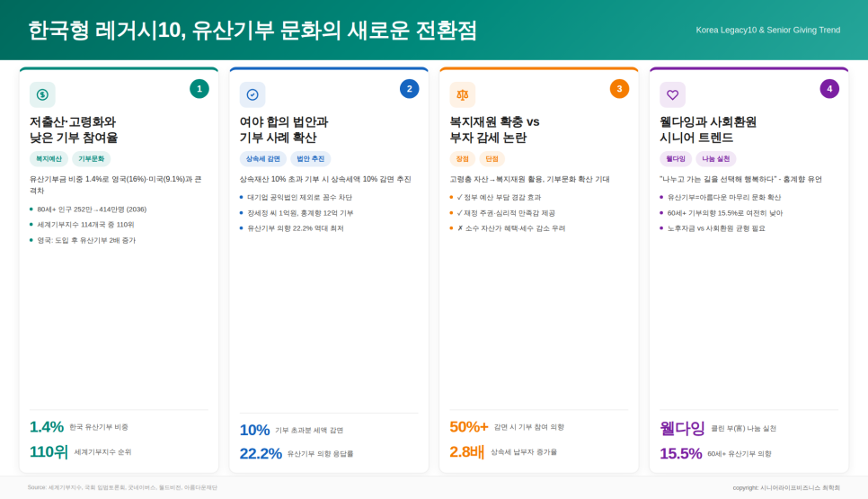Click the orange balance scale icon

pos(463,94)
